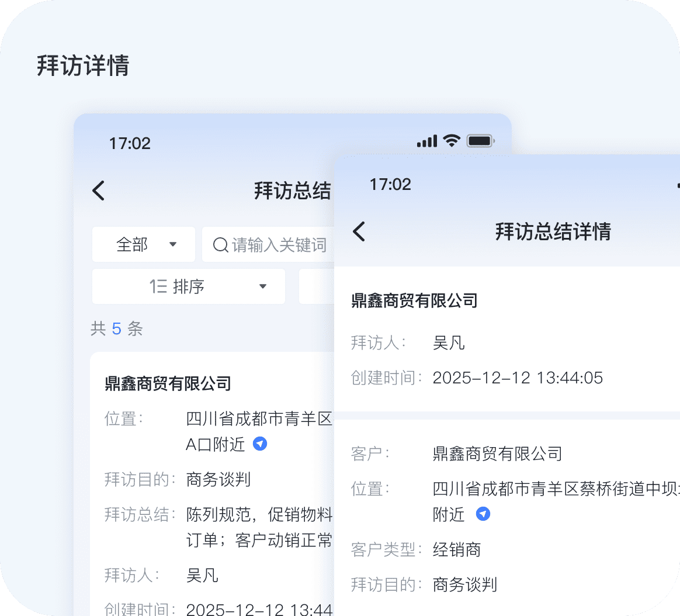Click the cellular signal bars icon
This screenshot has width=680, height=616.
[427, 141]
